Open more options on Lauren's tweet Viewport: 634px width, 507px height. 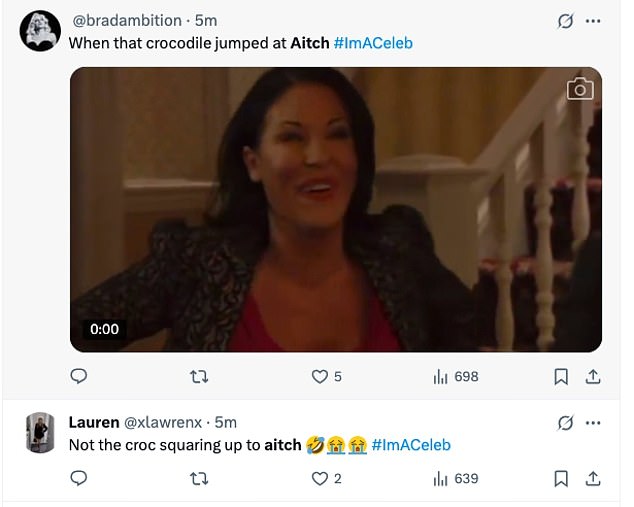pos(593,422)
